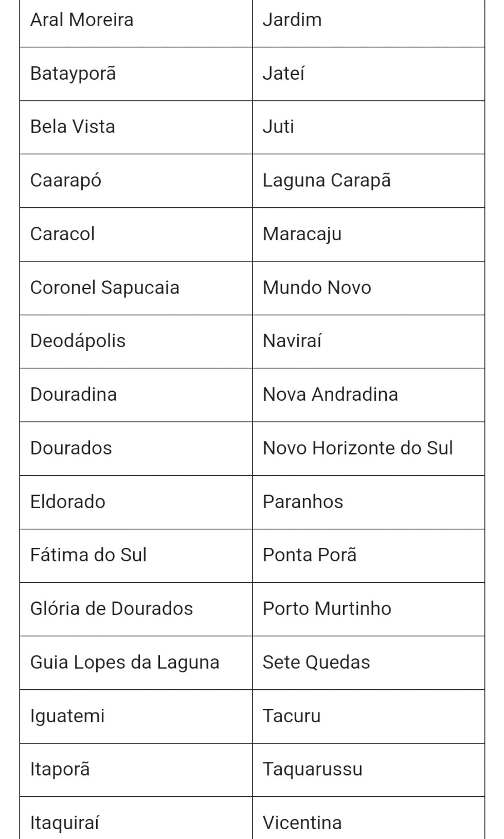Screen dimensions: 504x839
Task: Click on Porto Murtinho cell
Action: 327,609
